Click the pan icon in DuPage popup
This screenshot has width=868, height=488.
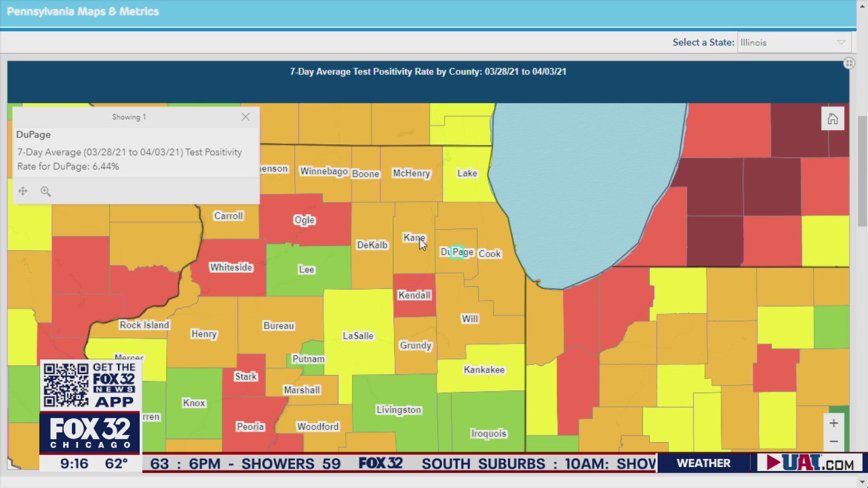coord(23,191)
